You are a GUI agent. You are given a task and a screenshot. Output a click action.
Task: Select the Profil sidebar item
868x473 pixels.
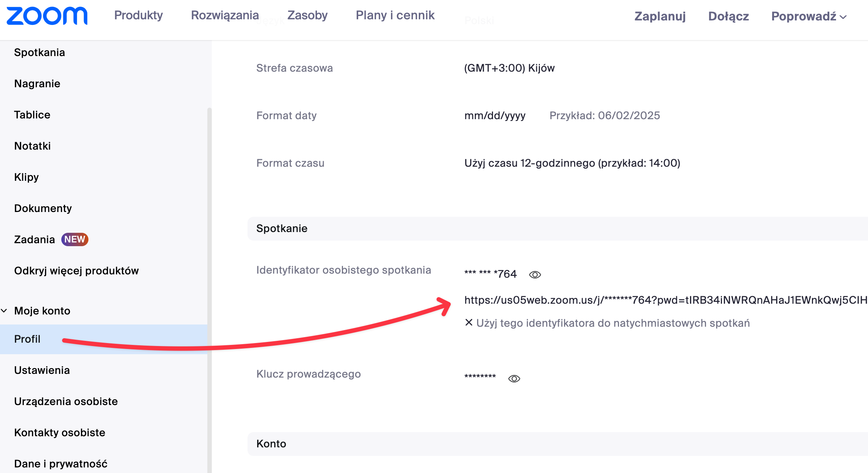tap(104, 339)
